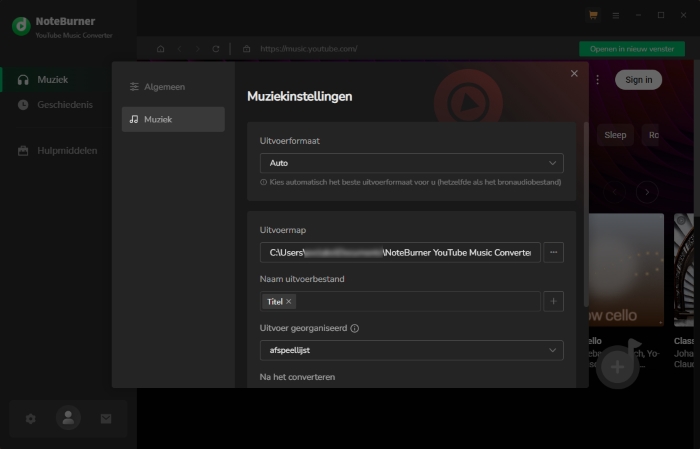Screen dimensions: 700x449
Task: Click the settings dialog vertical scrollbar
Action: pyautogui.click(x=586, y=214)
